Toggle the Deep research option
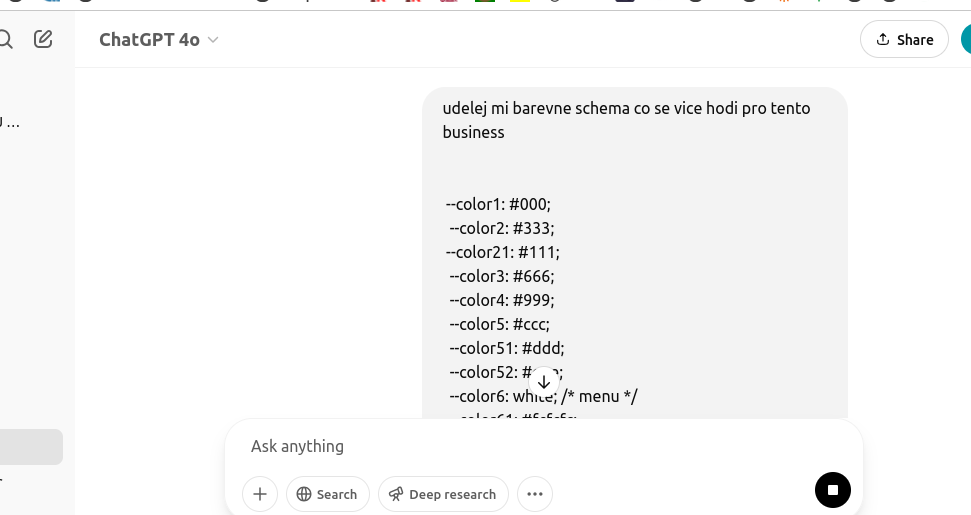971x515 pixels. tap(443, 494)
